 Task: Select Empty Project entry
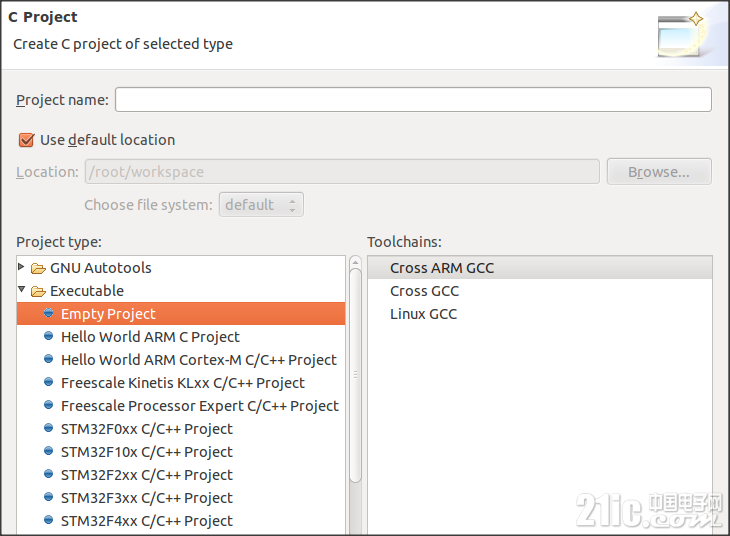pyautogui.click(x=181, y=313)
